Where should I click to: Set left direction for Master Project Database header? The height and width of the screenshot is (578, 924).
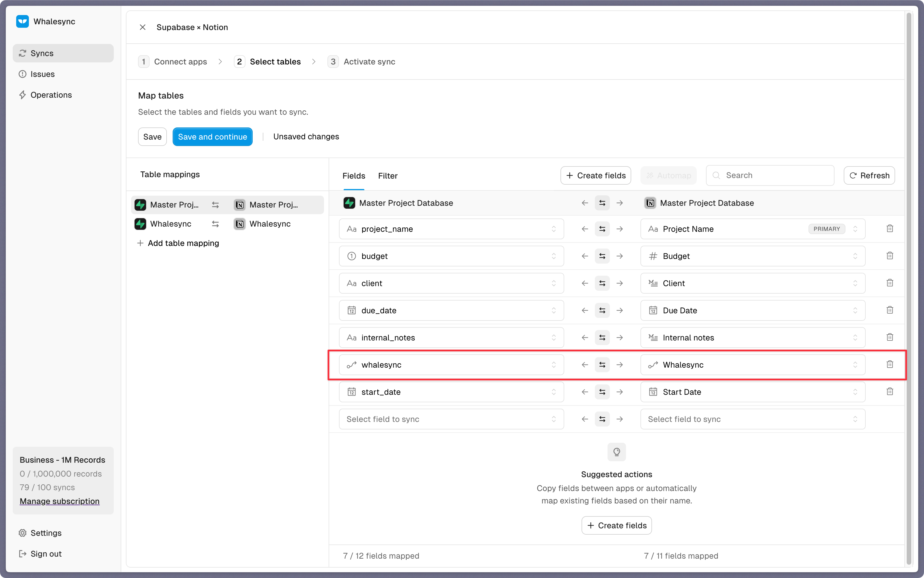(x=584, y=203)
